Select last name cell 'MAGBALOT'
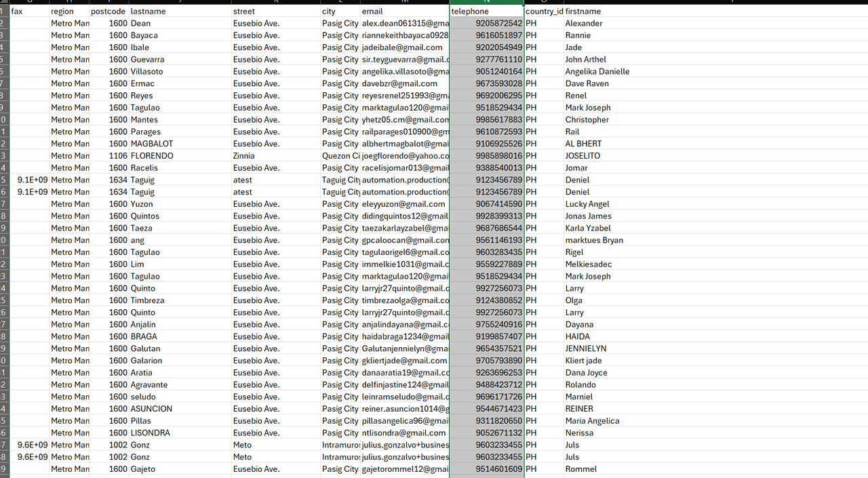Viewport: 868px width, 478px height. point(180,144)
